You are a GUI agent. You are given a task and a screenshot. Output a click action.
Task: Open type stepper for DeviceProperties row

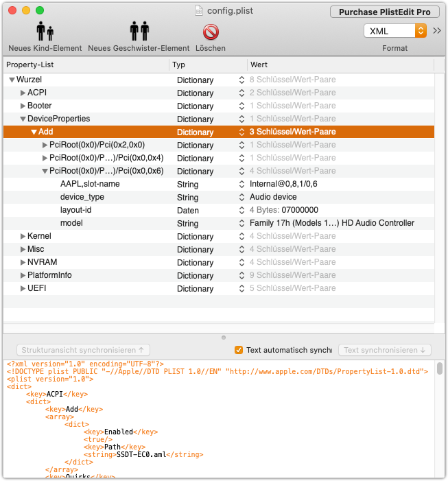click(x=241, y=119)
